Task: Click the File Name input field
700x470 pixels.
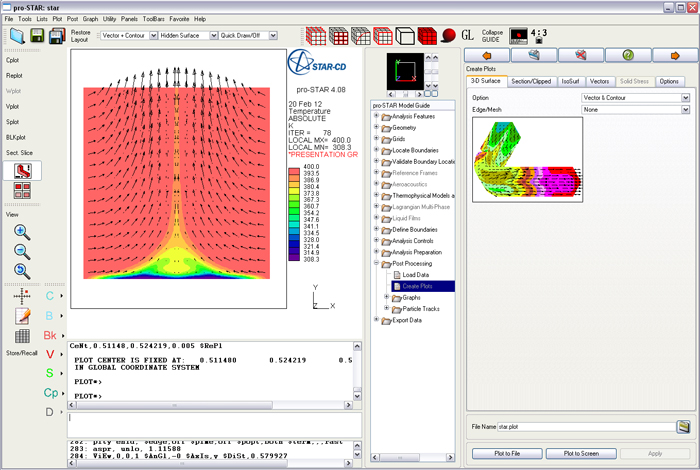Action: [x=586, y=427]
